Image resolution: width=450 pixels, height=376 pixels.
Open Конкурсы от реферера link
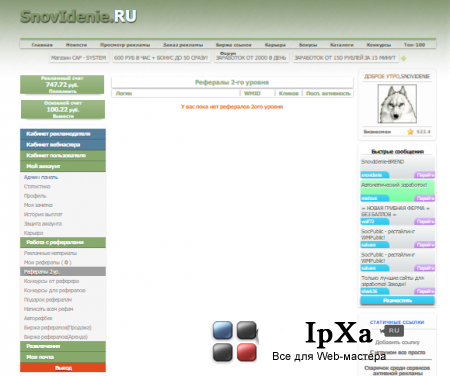click(51, 281)
